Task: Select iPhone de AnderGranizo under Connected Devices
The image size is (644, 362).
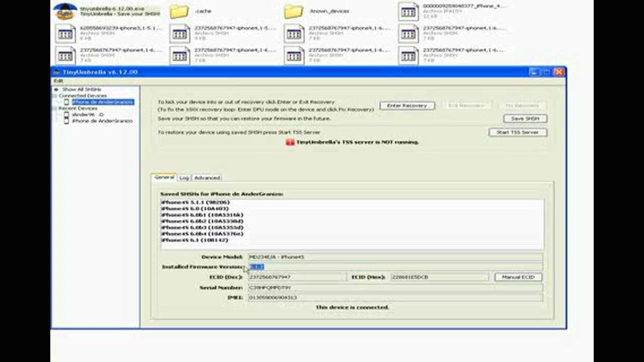Action: pos(103,102)
